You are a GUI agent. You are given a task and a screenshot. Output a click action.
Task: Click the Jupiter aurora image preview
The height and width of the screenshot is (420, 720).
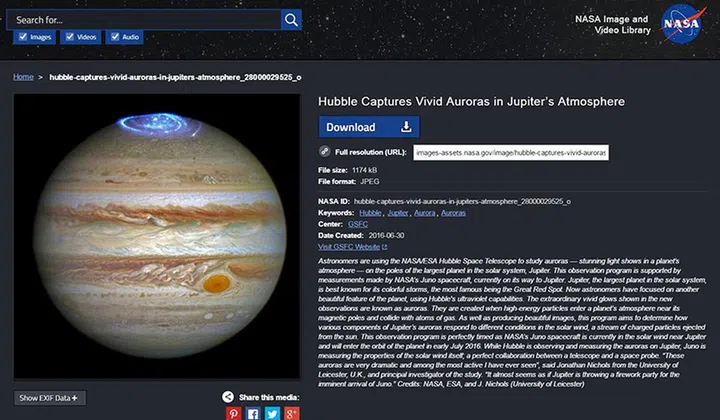[x=156, y=237]
